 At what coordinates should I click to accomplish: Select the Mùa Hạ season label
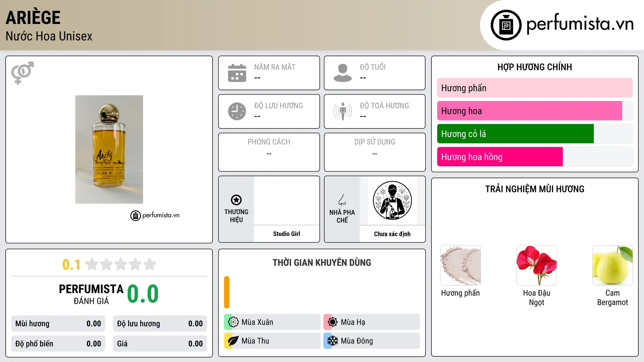[353, 322]
